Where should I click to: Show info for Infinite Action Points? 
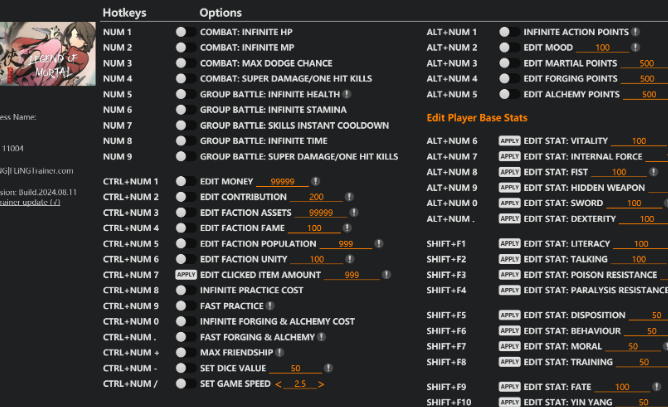click(636, 32)
